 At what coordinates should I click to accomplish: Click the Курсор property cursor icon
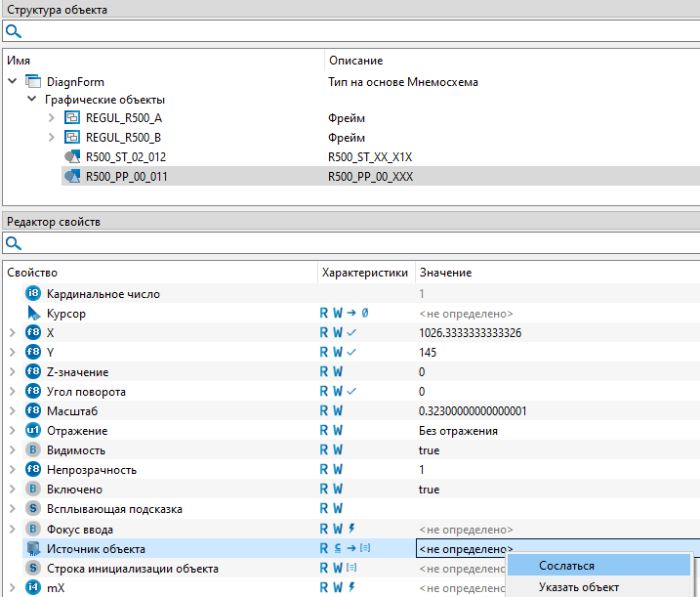tap(33, 314)
